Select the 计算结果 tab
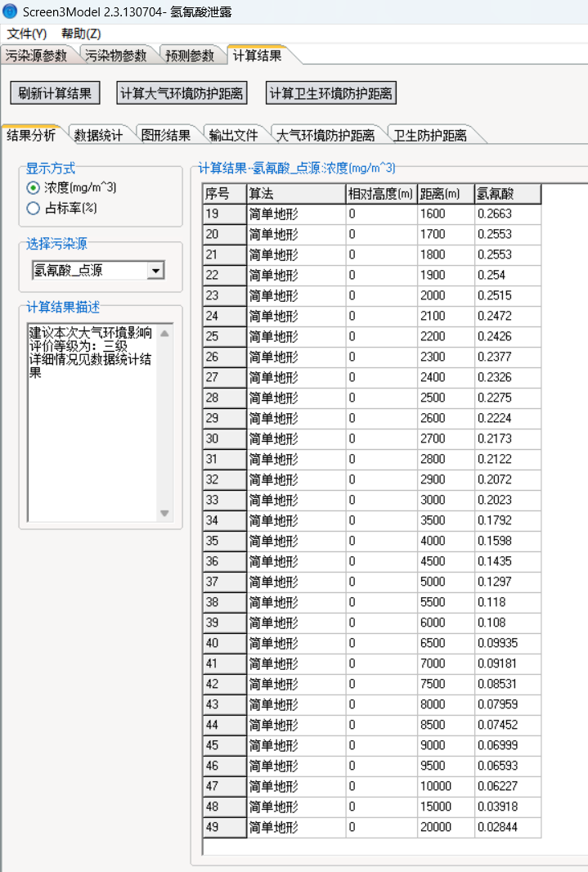The height and width of the screenshot is (872, 588). (257, 55)
